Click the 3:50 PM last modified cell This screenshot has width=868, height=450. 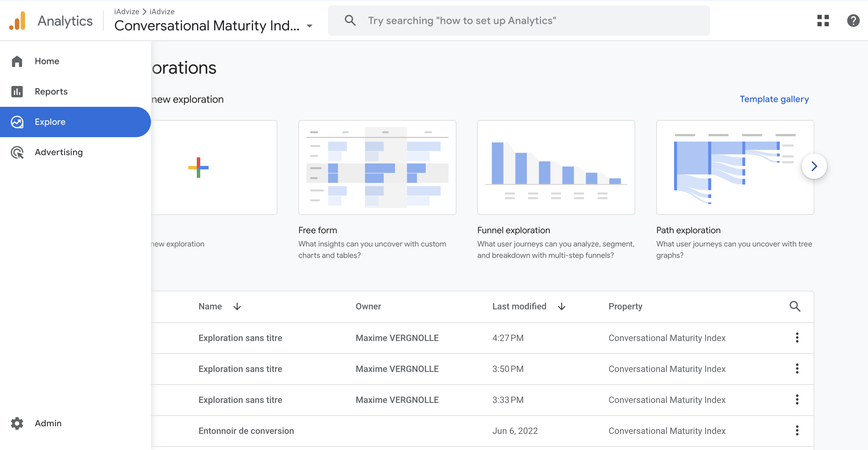(508, 369)
